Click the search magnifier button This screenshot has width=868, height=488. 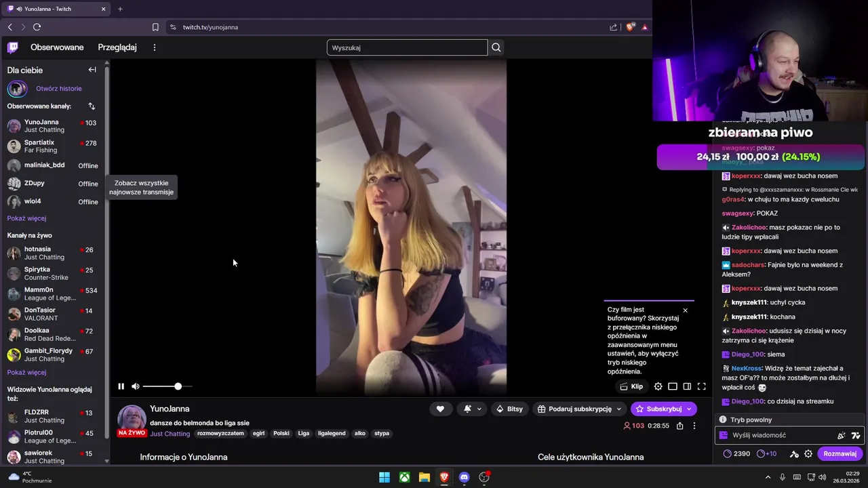point(496,47)
